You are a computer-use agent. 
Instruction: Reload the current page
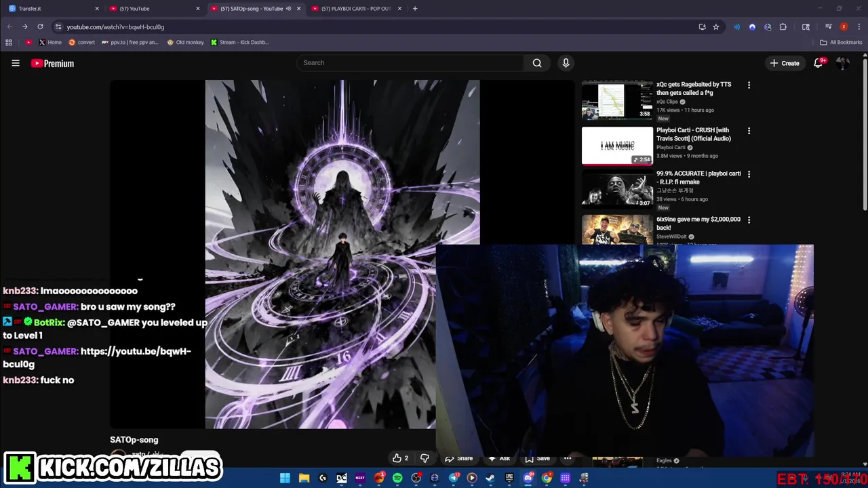click(x=40, y=27)
